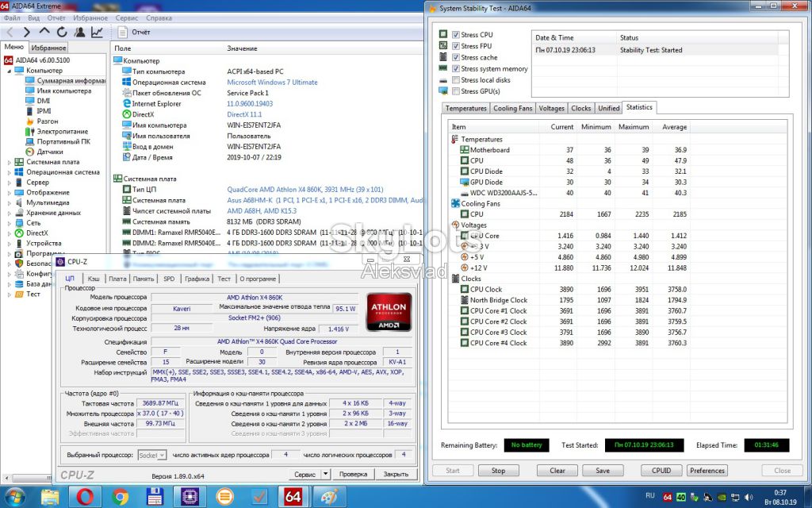Open Google Chrome from taskbar

[120, 497]
